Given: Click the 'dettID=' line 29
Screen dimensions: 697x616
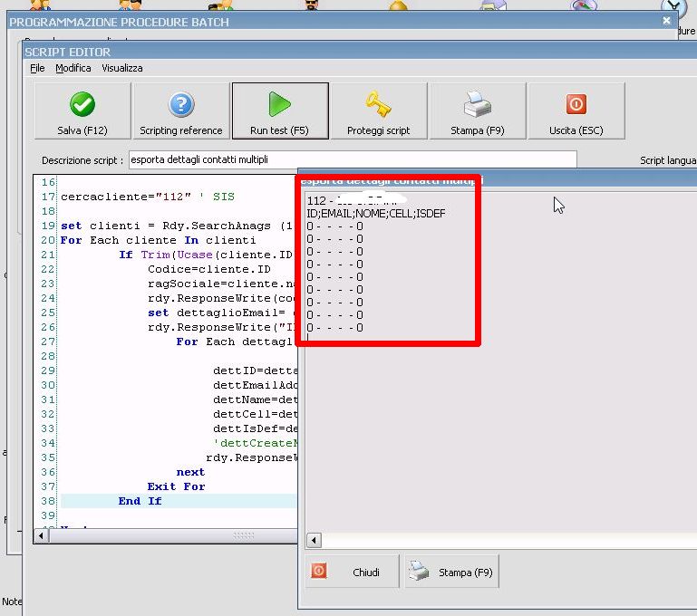Looking at the screenshot, I should click(256, 371).
